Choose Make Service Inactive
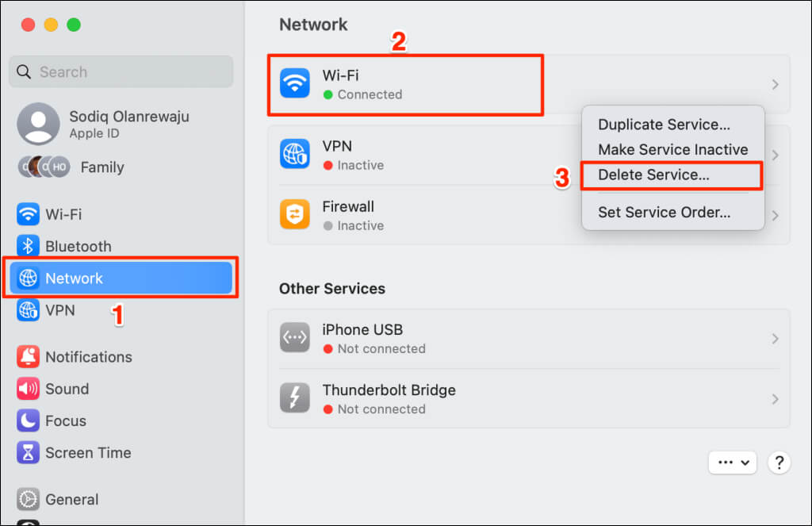Screen dimensions: 812x526 click(x=672, y=149)
